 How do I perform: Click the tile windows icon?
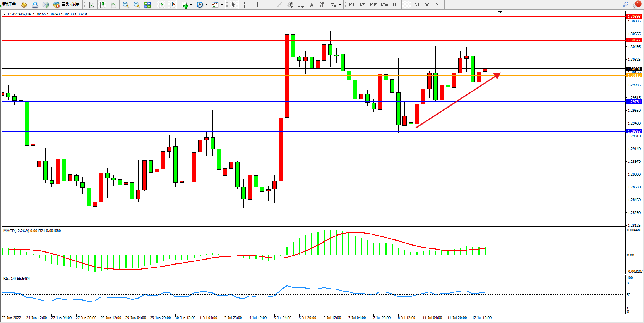[147, 5]
